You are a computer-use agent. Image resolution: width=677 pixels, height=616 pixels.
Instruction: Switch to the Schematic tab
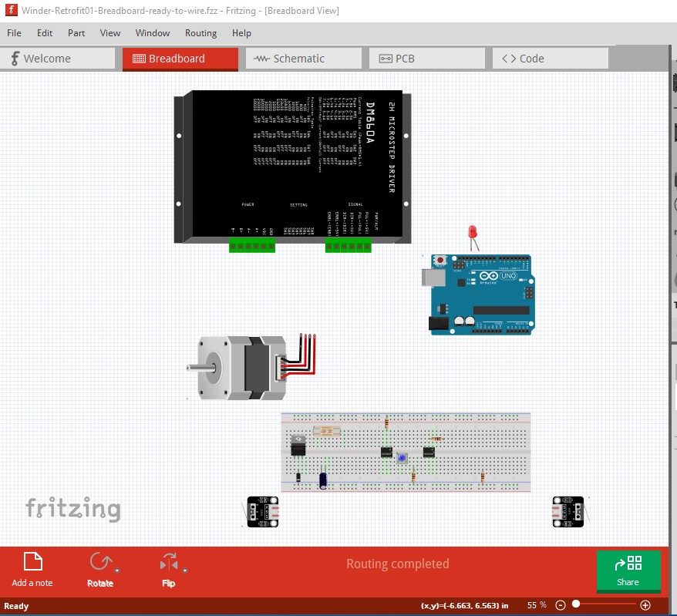coord(304,59)
